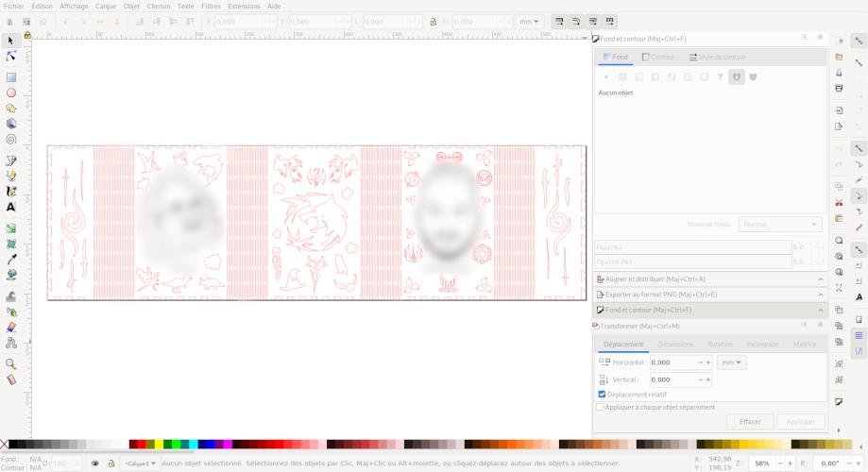This screenshot has width=868, height=472.
Task: Click the Print document icon
Action: tap(839, 89)
